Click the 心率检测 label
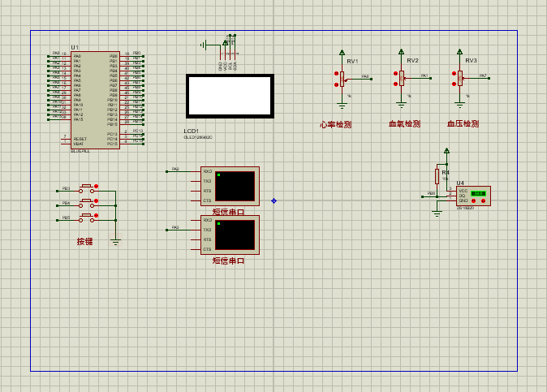 [x=336, y=124]
